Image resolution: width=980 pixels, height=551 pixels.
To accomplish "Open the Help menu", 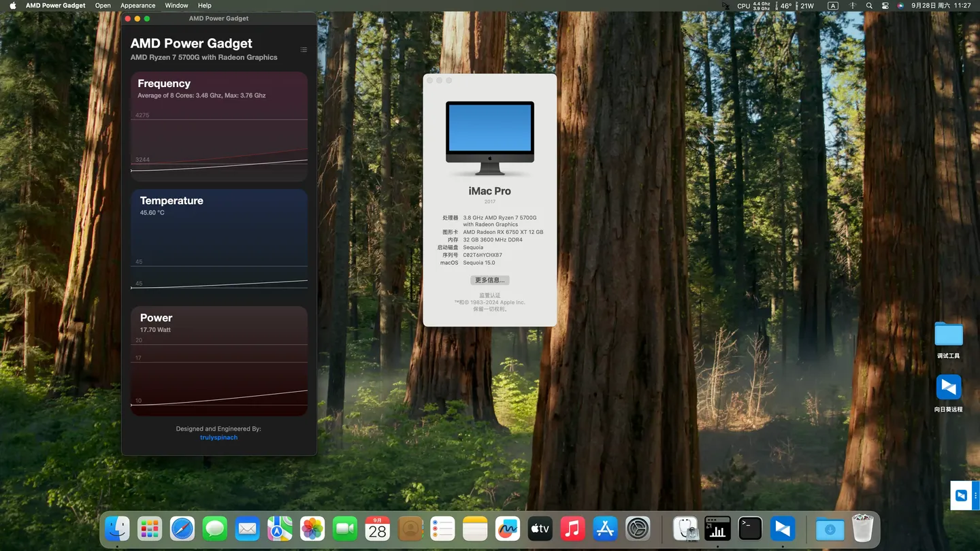I will (x=204, y=5).
